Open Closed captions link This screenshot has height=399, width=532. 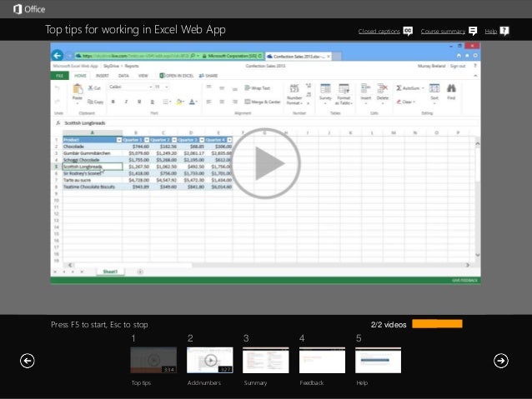click(x=379, y=31)
